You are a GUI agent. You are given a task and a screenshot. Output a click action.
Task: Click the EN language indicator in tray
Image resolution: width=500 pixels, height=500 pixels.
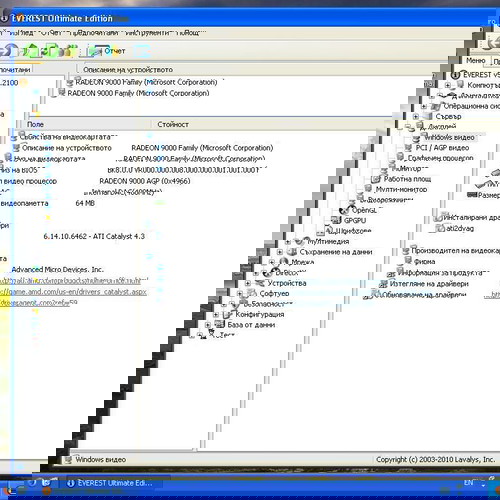[468, 483]
